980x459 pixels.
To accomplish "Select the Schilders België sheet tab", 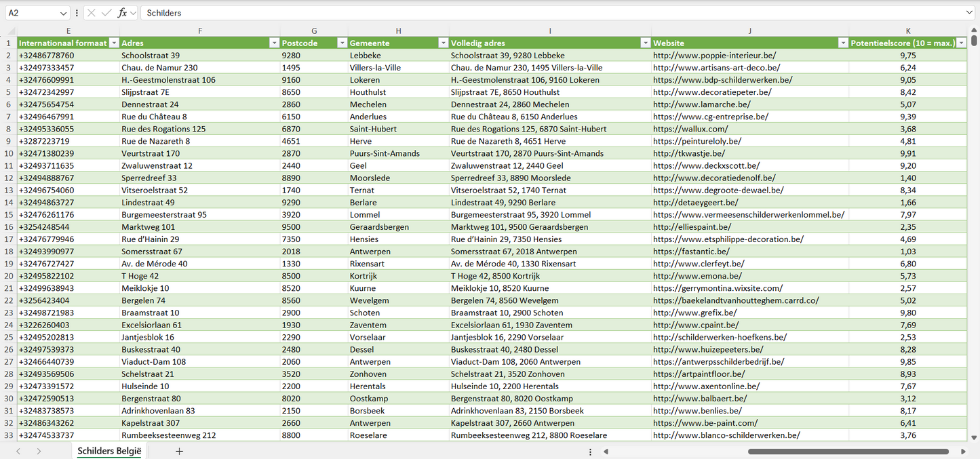I will tap(109, 451).
